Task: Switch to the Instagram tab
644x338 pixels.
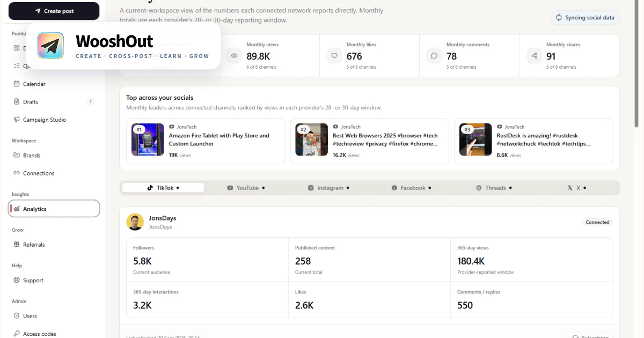Action: (328, 188)
